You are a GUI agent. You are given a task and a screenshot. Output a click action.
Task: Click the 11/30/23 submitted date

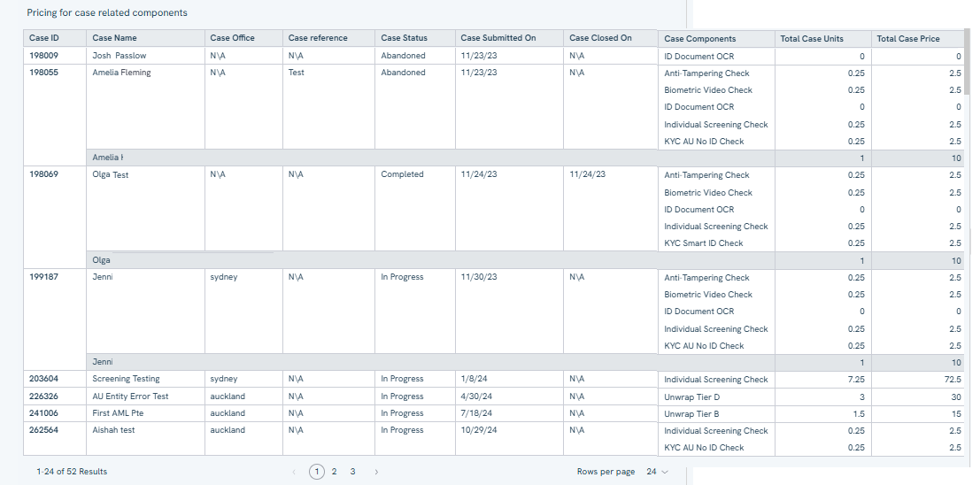pos(479,277)
